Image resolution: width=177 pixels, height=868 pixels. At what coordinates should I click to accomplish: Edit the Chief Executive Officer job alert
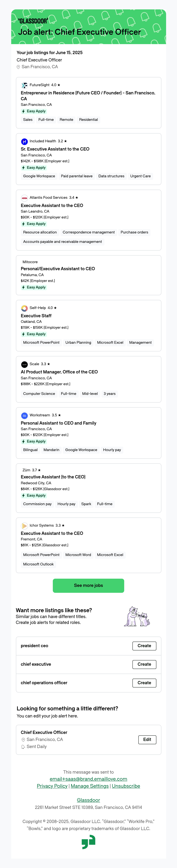(147, 740)
